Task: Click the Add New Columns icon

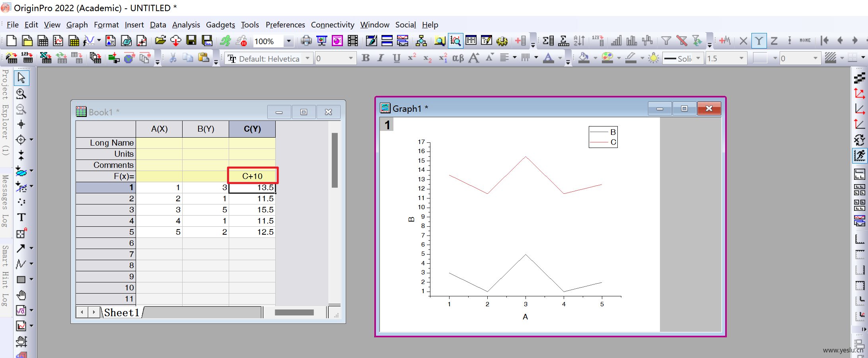Action: [520, 41]
